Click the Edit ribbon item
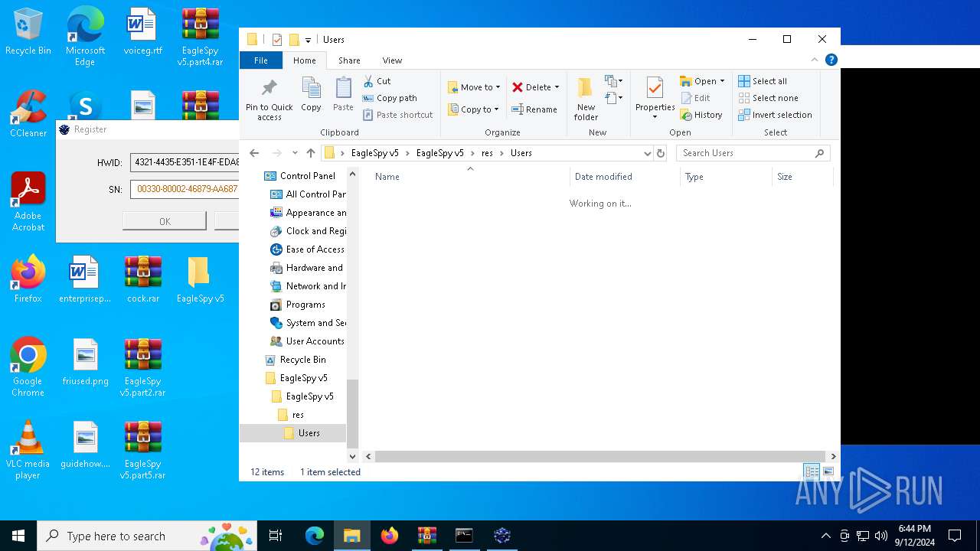The height and width of the screenshot is (551, 980). tap(695, 98)
